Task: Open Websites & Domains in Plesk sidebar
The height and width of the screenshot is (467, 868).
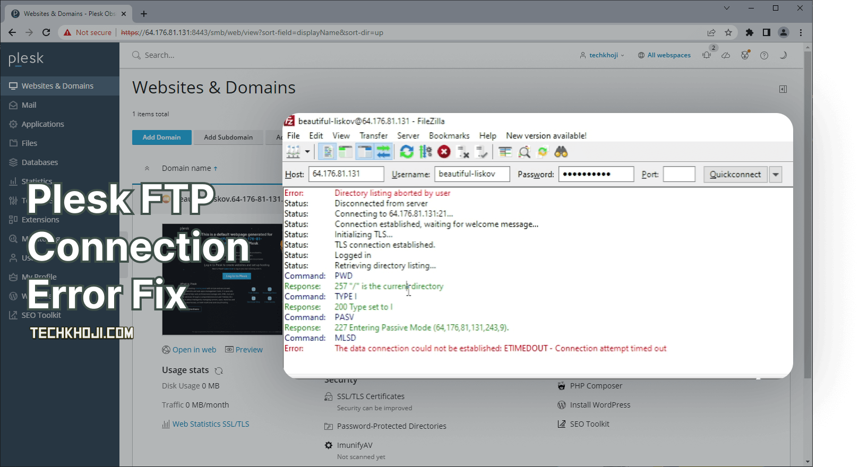Action: 60,86
